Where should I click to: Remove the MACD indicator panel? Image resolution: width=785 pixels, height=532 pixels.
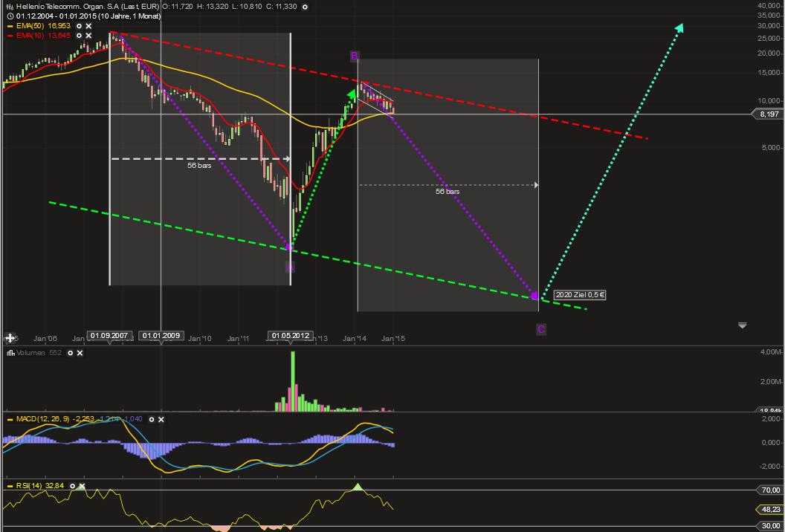pos(160,420)
